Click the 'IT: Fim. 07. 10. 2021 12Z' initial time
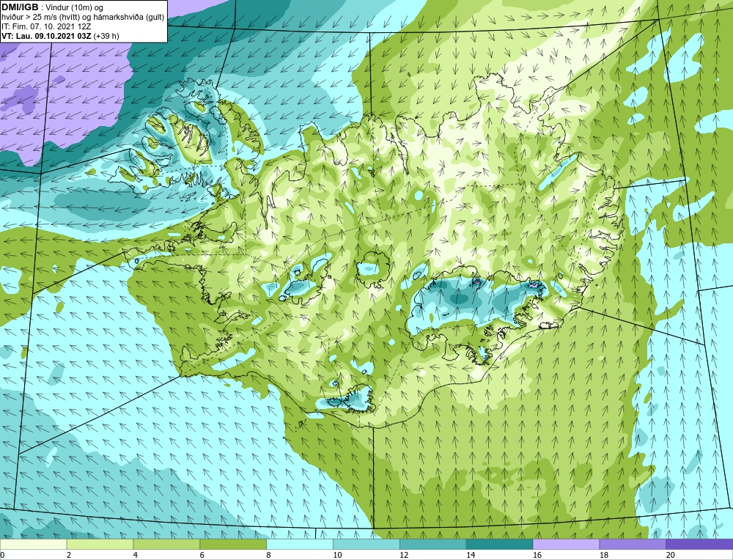This screenshot has height=560, width=733. click(46, 26)
